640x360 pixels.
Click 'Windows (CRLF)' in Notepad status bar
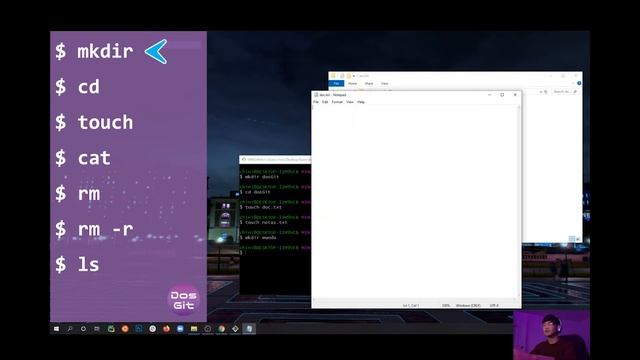[x=468, y=305]
